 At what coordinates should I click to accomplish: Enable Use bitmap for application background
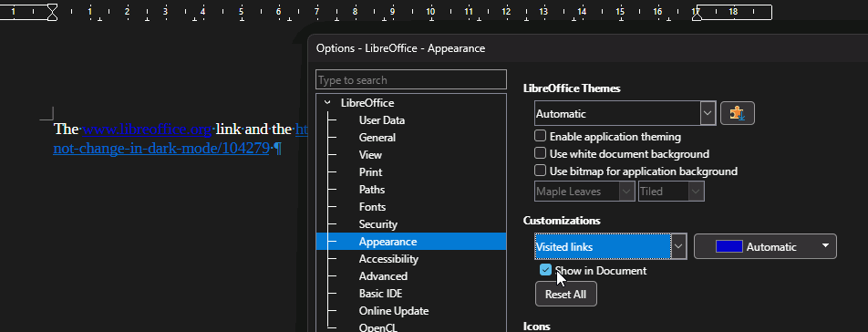click(x=541, y=171)
